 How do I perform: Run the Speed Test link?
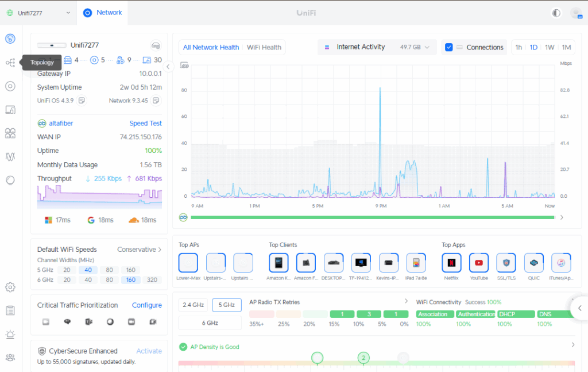click(145, 123)
